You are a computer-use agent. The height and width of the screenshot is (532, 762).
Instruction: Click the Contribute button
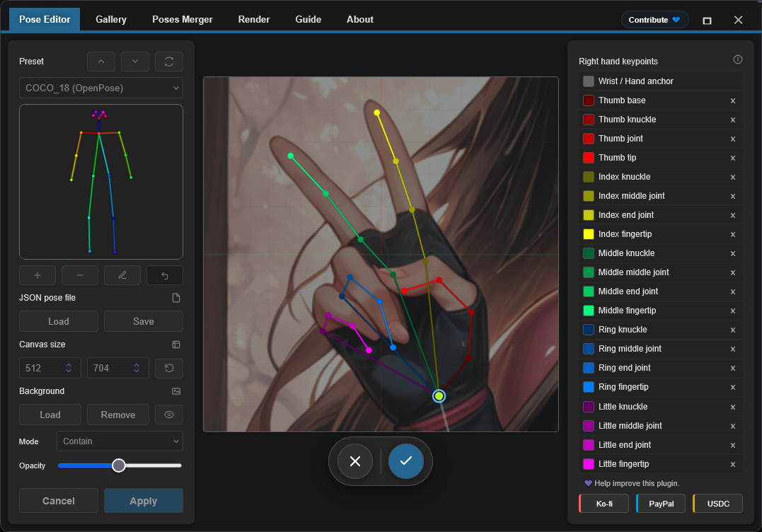pos(654,20)
